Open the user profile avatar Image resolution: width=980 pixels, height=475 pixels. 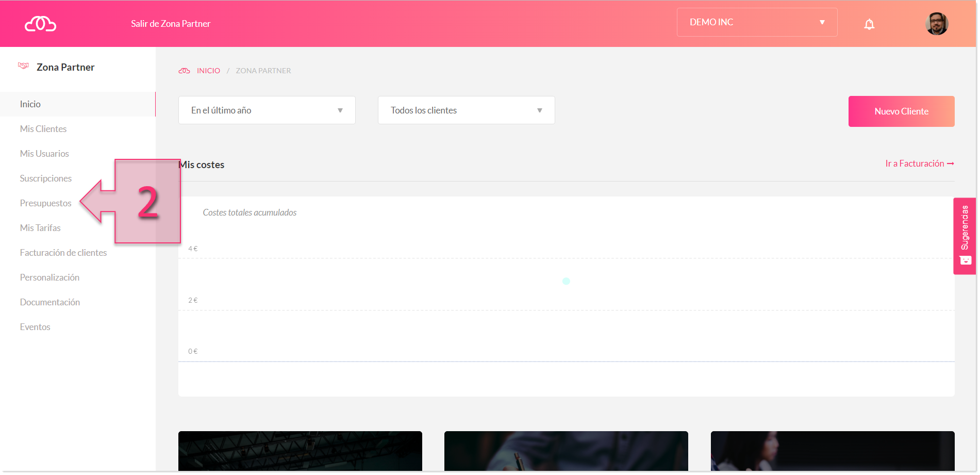pyautogui.click(x=937, y=24)
